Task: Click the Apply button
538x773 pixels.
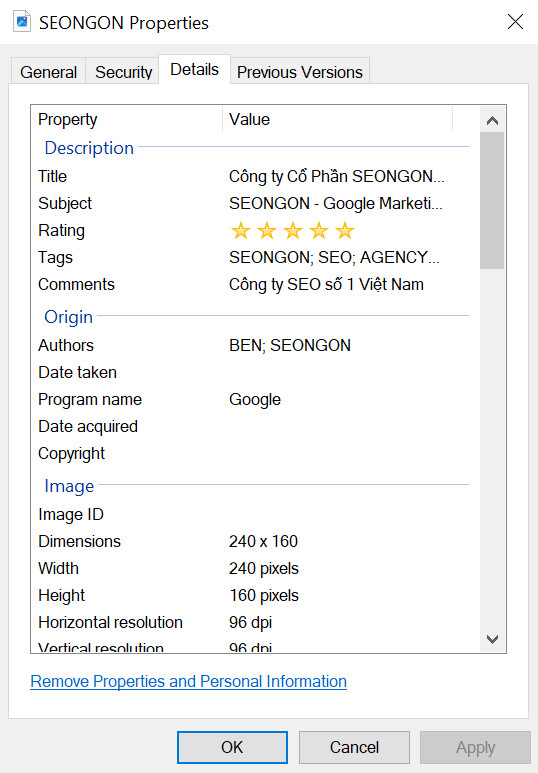Action: click(x=475, y=747)
